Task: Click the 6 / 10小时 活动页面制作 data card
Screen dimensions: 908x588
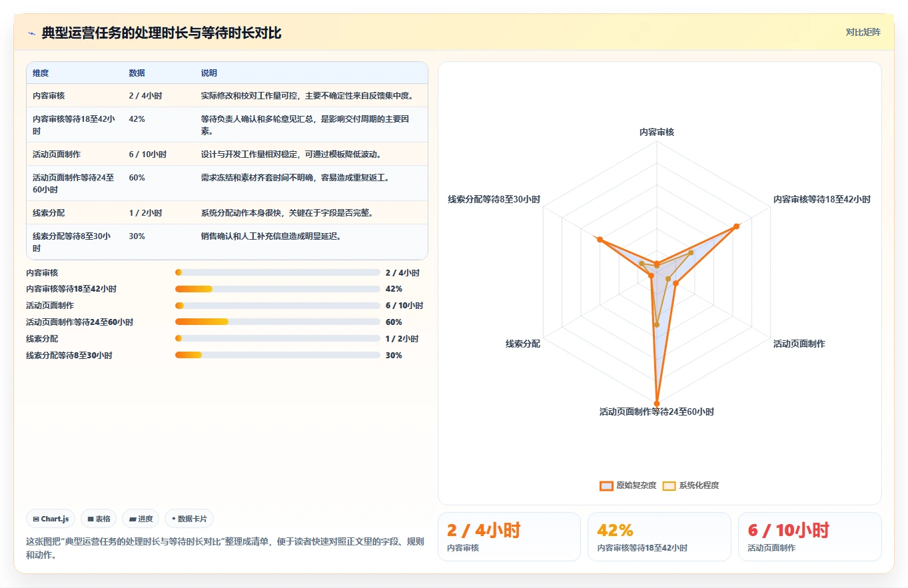Action: [809, 537]
